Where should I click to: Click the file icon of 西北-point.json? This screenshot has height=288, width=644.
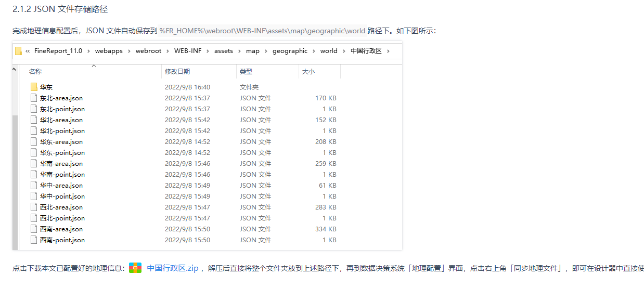tap(34, 218)
